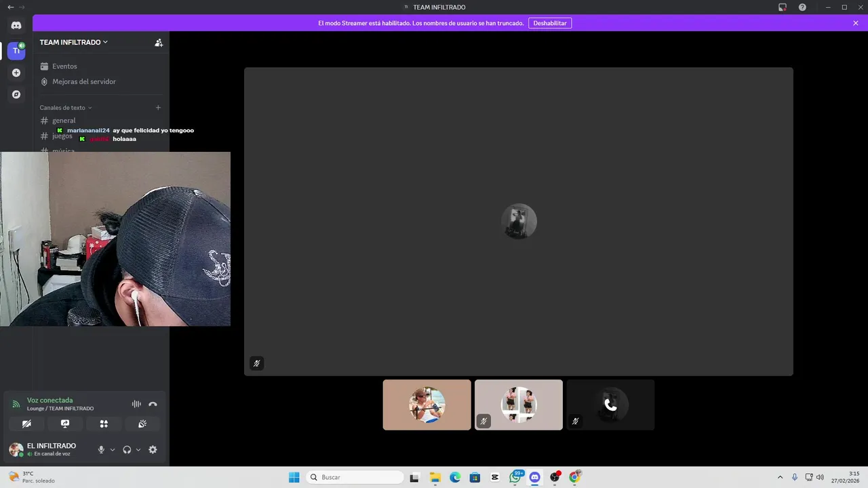
Task: Open the help question-mark icon
Action: [802, 7]
